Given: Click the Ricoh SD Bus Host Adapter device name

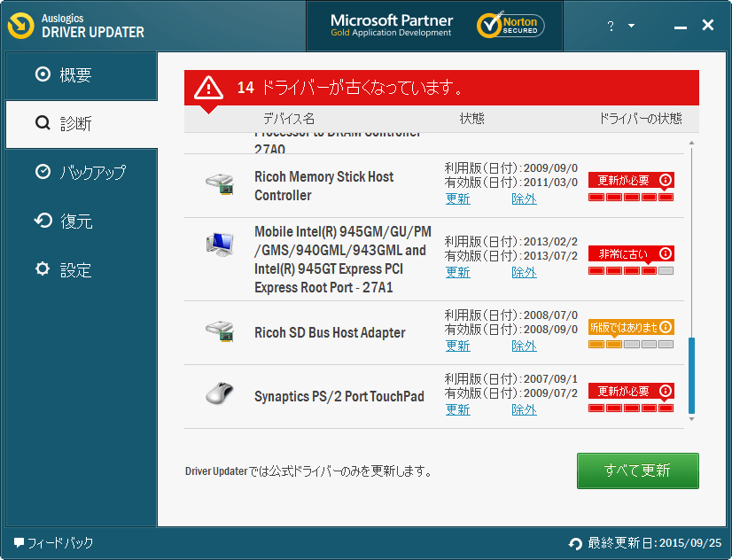Looking at the screenshot, I should [330, 332].
